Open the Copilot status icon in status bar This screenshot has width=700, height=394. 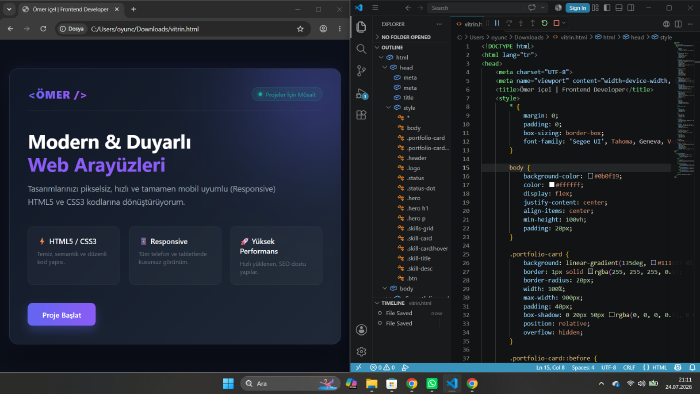pyautogui.click(x=678, y=368)
